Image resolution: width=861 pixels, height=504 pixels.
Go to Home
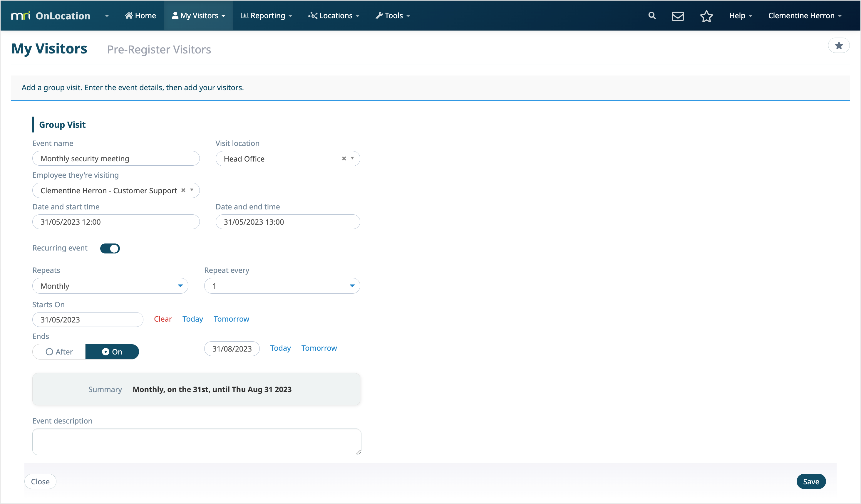tap(140, 16)
